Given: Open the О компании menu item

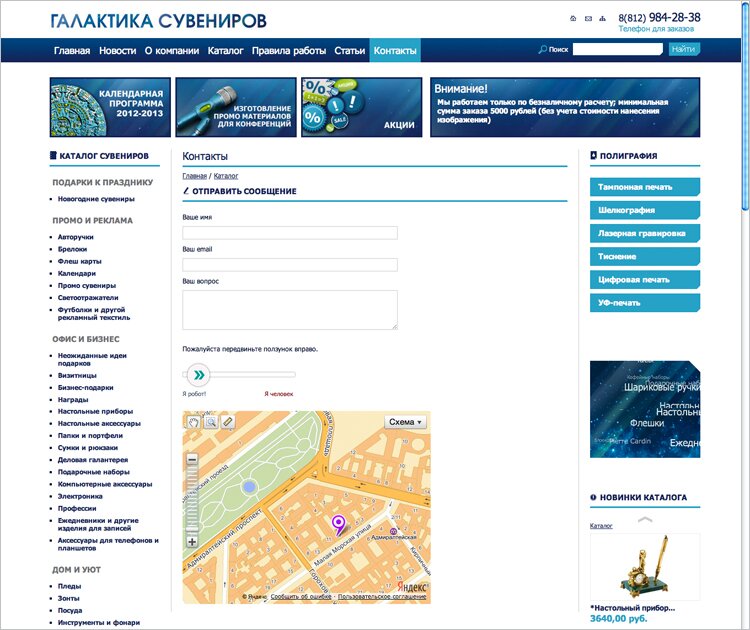Looking at the screenshot, I should pos(172,51).
